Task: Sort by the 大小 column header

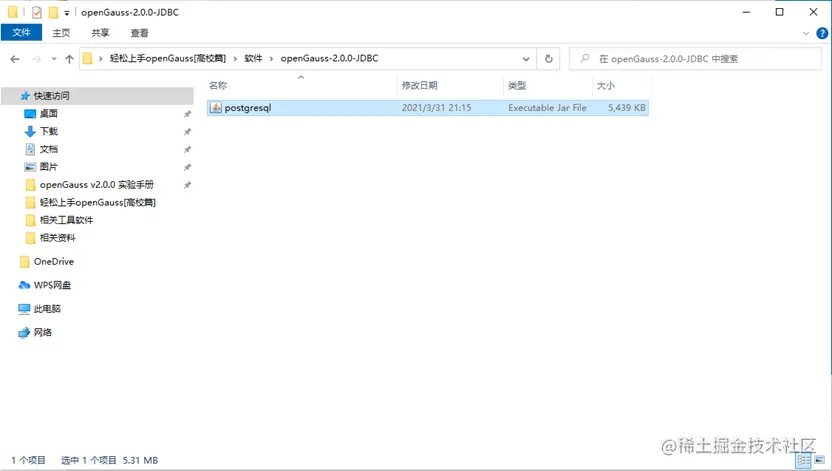Action: (622, 85)
